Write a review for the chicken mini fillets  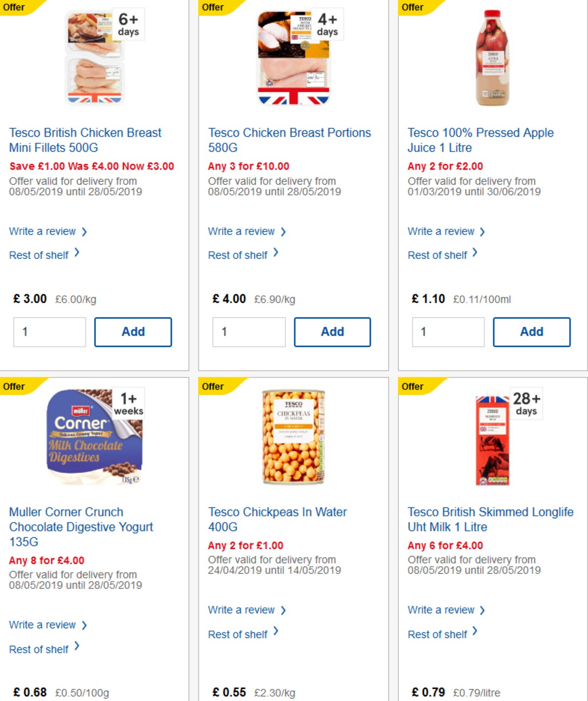(43, 231)
